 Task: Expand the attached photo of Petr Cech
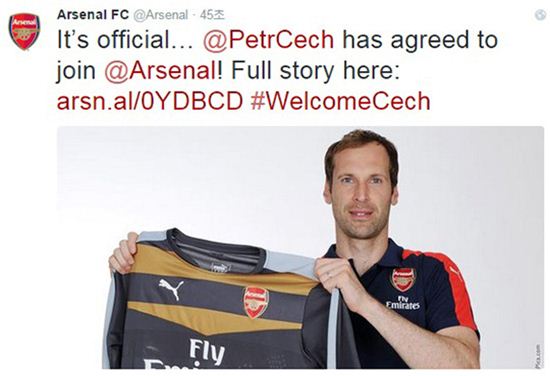[x=300, y=247]
